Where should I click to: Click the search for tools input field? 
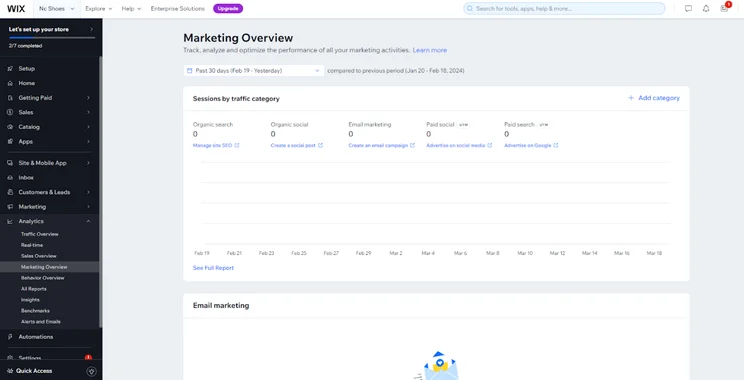click(x=564, y=9)
